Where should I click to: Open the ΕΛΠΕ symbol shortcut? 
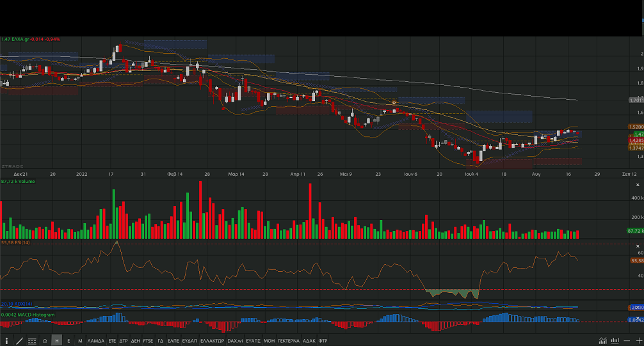(x=173, y=341)
